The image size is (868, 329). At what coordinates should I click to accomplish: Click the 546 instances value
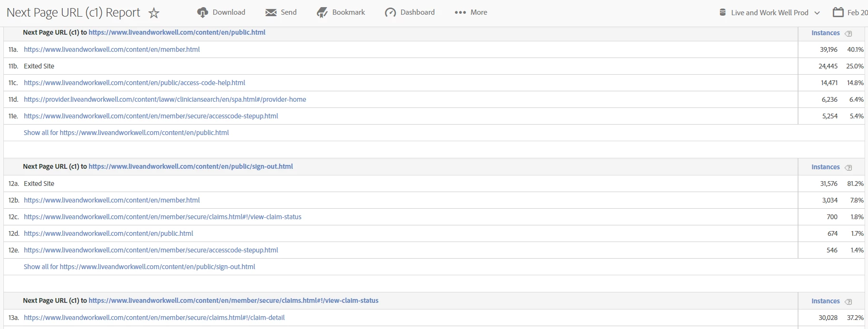pyautogui.click(x=832, y=250)
